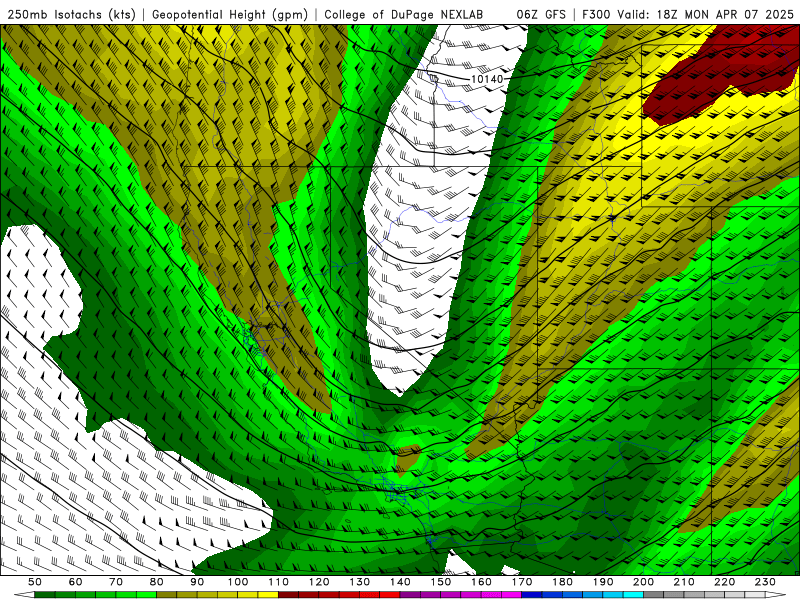Click the magenta color bar segment below 160

491,595
